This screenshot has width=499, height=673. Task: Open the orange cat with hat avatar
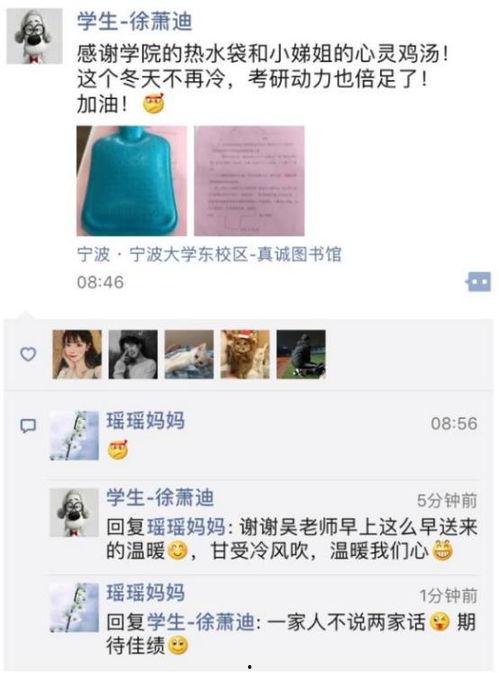245,355
